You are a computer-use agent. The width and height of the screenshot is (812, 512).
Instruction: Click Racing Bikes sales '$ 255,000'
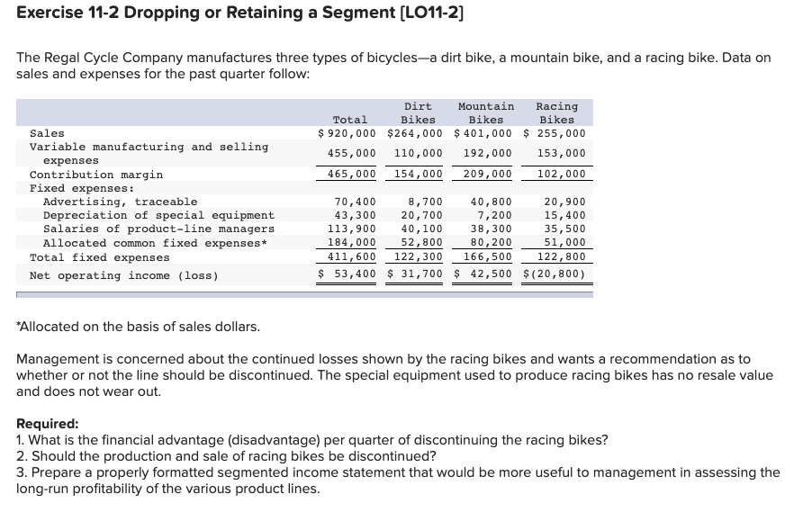[x=555, y=133]
